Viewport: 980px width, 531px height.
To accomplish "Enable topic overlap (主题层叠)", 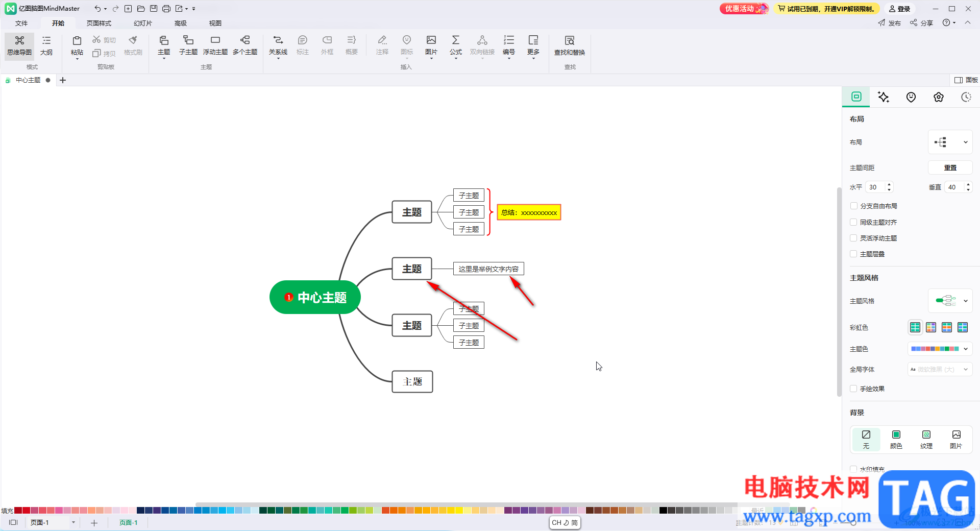I will pyautogui.click(x=853, y=254).
